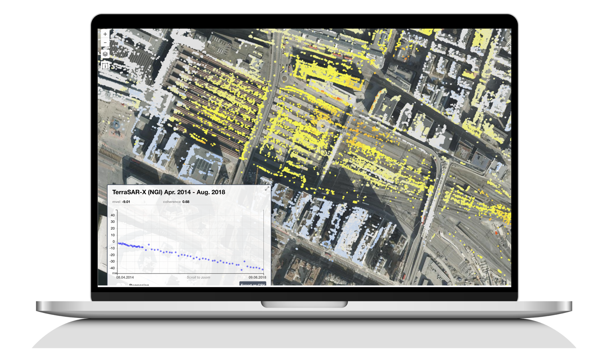The image size is (609, 364).
Task: Click the mvel value -9.01
Action: 126,202
